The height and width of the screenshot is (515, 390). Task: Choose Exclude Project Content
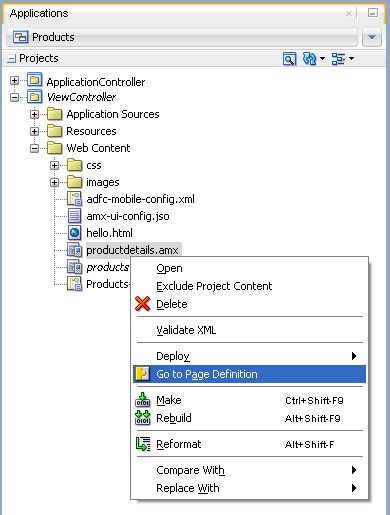click(x=249, y=286)
